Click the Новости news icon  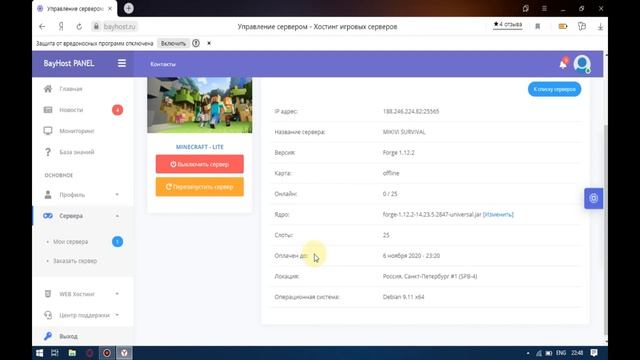48,110
